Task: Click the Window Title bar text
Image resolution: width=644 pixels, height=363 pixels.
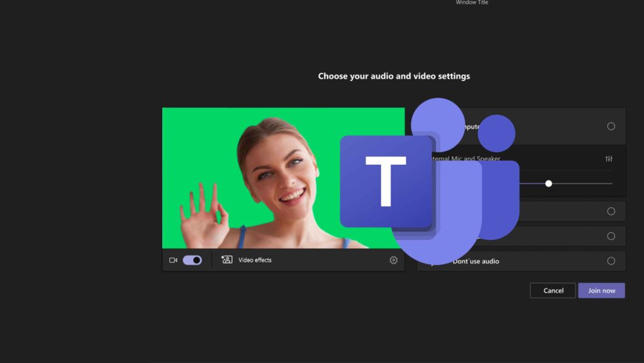Action: coord(471,3)
